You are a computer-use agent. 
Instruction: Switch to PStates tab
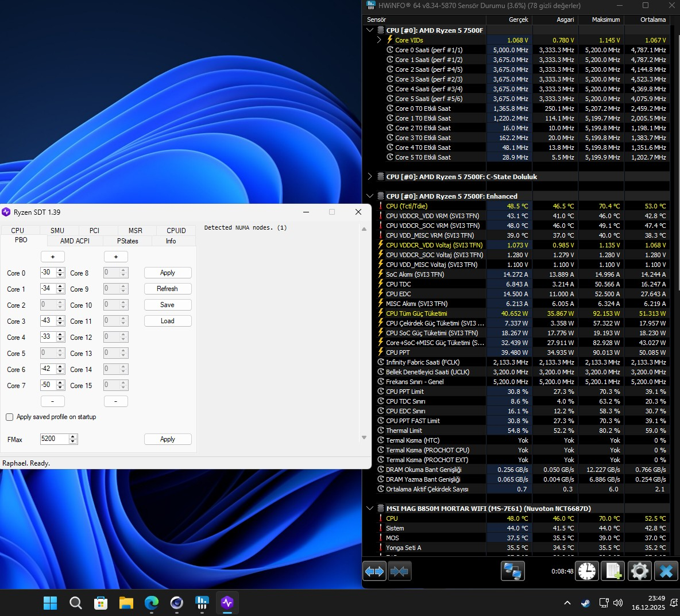pos(127,241)
